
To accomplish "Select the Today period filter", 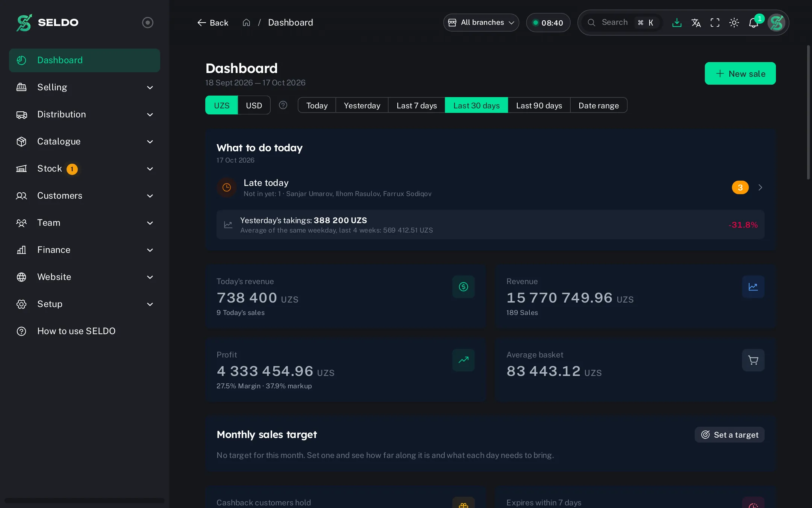I will [317, 105].
